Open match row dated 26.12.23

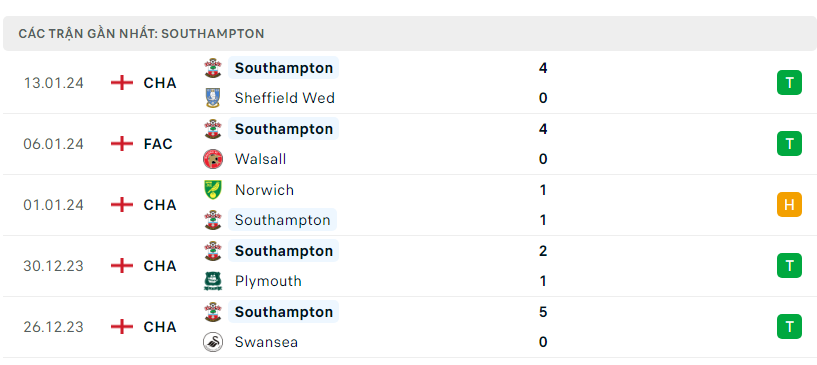(x=408, y=327)
